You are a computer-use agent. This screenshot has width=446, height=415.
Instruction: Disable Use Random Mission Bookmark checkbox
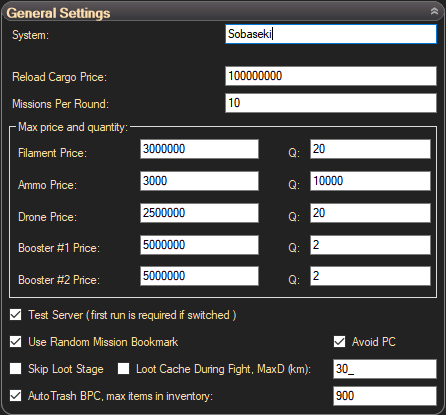coord(16,342)
